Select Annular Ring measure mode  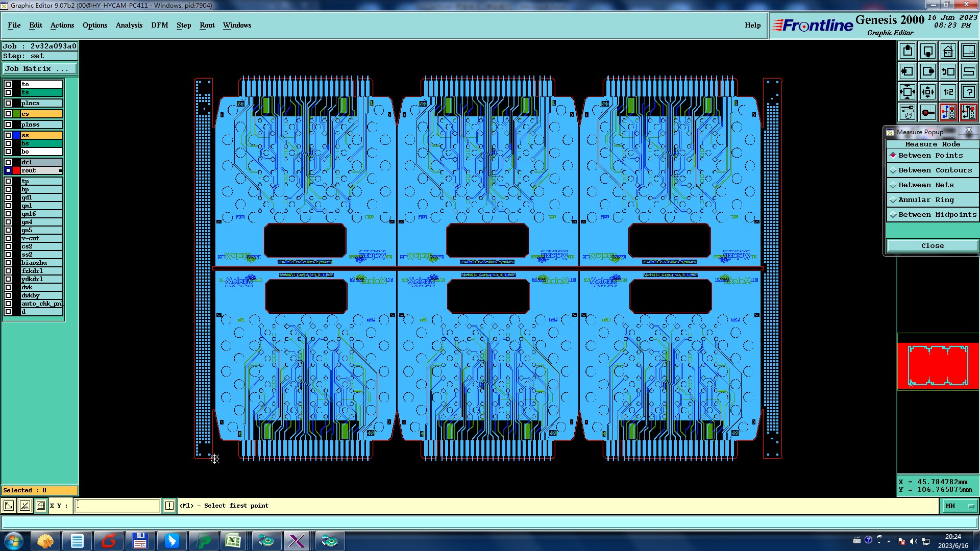(926, 200)
